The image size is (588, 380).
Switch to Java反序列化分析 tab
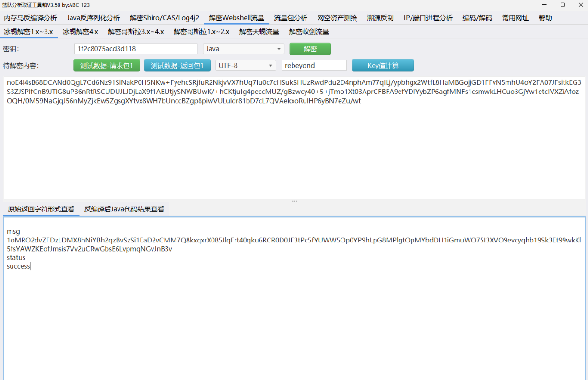click(x=93, y=18)
